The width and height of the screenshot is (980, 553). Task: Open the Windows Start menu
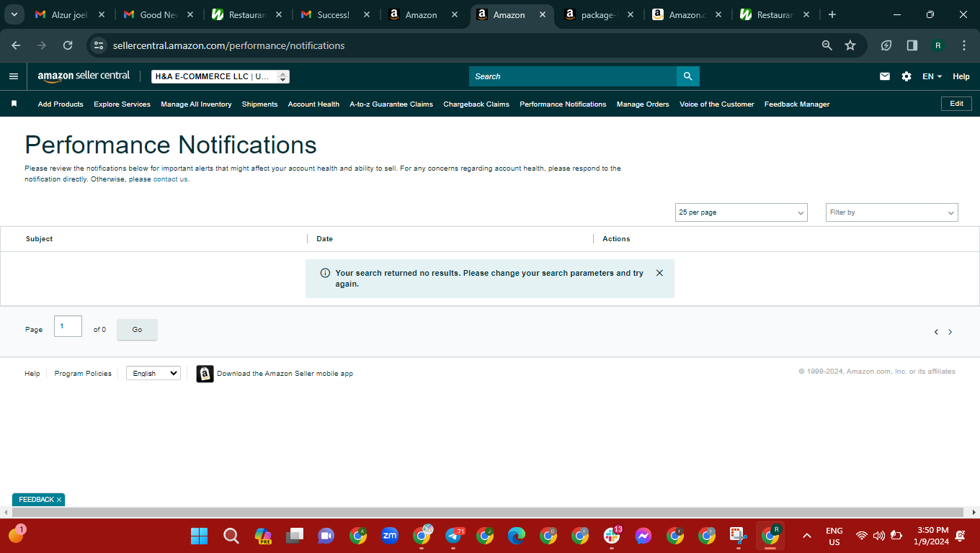[199, 536]
